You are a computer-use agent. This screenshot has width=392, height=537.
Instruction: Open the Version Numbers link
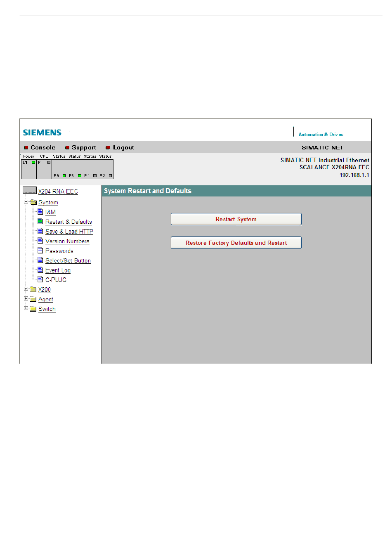(67, 241)
